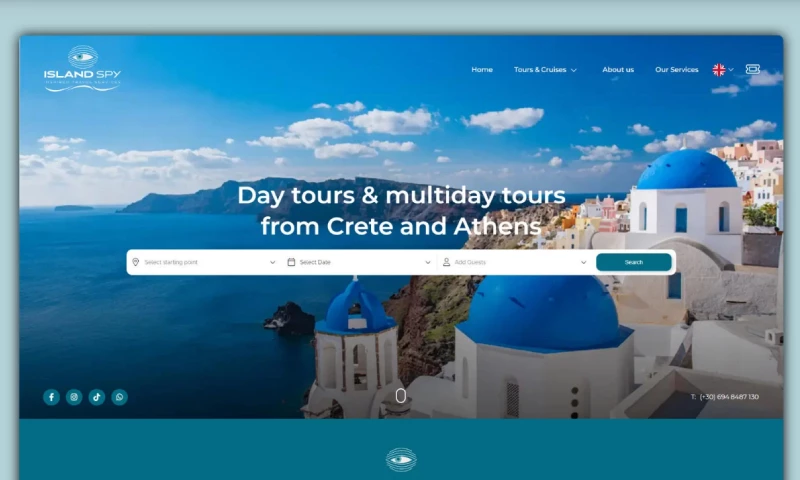Open the About us page
The width and height of the screenshot is (800, 480).
coord(618,69)
